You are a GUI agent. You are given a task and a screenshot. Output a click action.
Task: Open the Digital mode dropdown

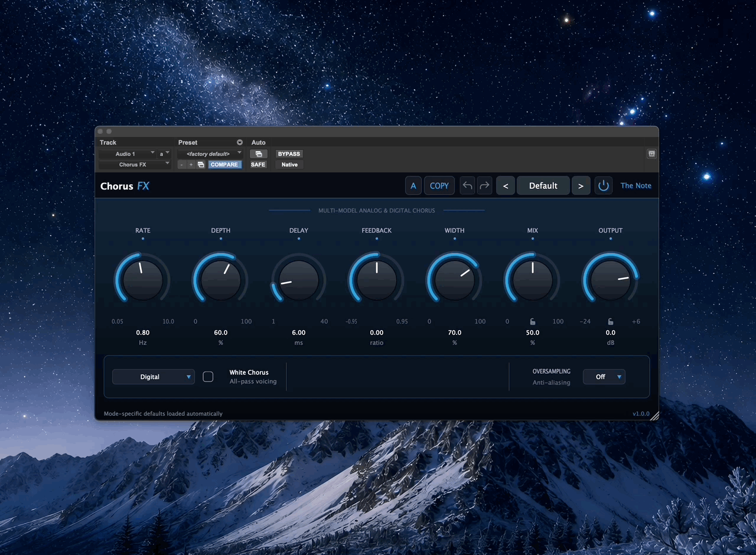click(x=154, y=377)
